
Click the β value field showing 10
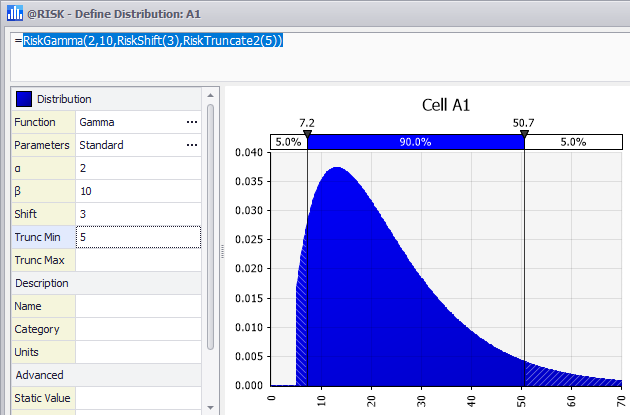tap(138, 191)
